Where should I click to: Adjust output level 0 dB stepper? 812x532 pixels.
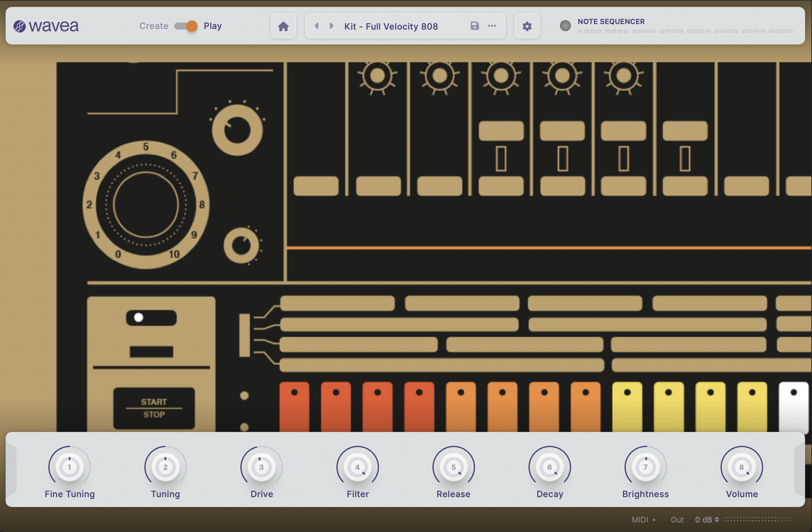(x=717, y=519)
